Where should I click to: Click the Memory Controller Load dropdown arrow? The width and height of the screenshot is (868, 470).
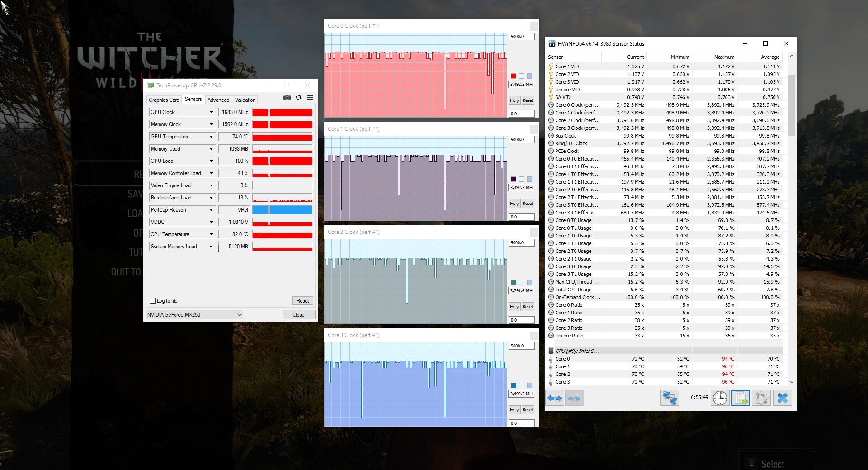pyautogui.click(x=211, y=173)
